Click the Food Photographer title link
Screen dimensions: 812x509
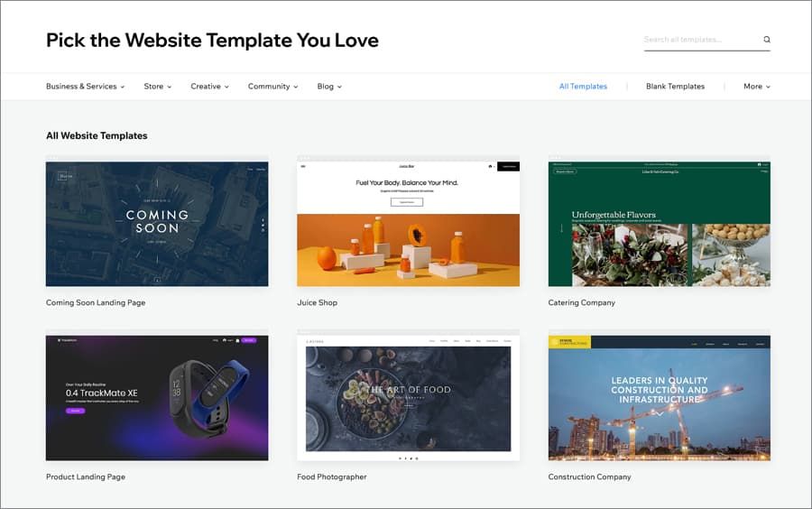click(331, 477)
